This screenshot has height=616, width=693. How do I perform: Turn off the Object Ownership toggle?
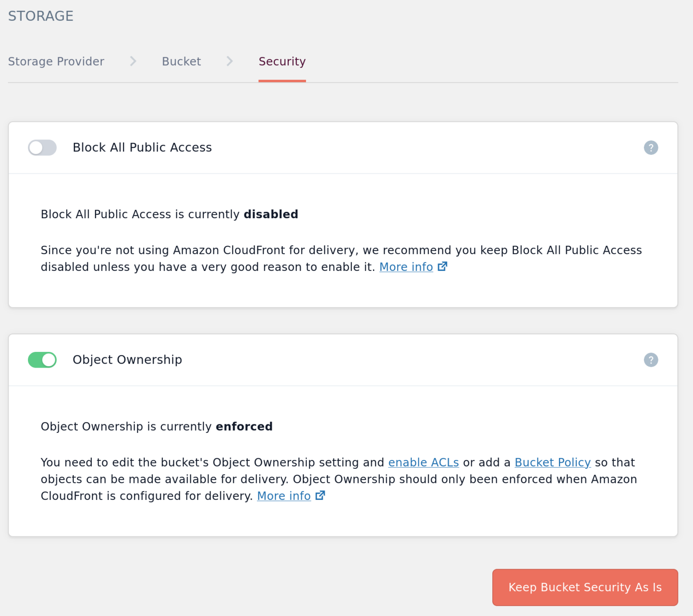coord(42,360)
